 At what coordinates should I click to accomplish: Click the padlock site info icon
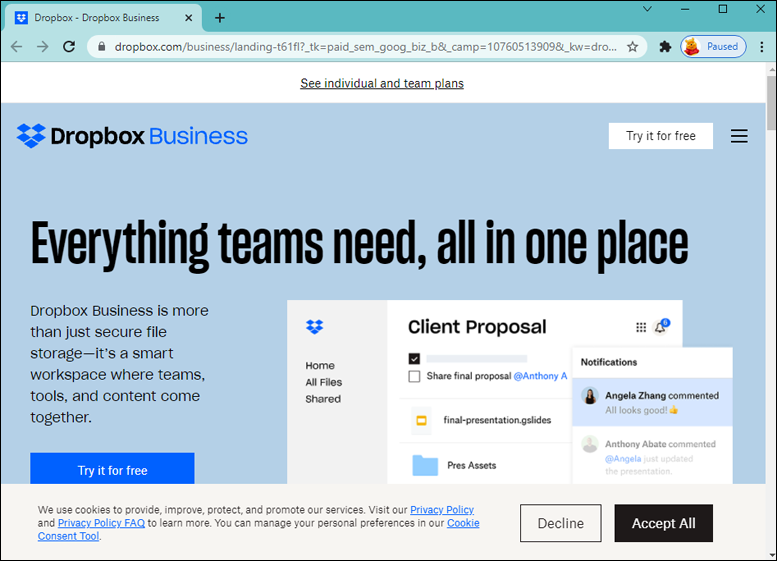(x=102, y=47)
